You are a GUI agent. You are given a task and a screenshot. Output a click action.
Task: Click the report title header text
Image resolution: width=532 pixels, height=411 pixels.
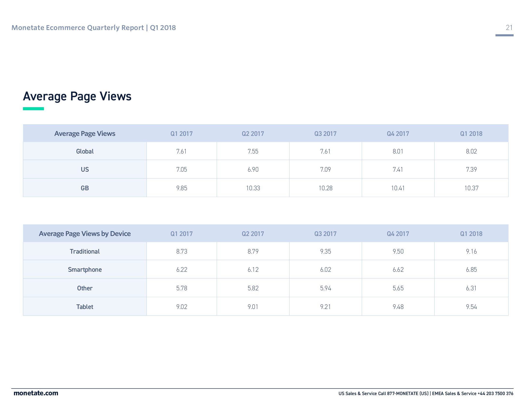(94, 28)
